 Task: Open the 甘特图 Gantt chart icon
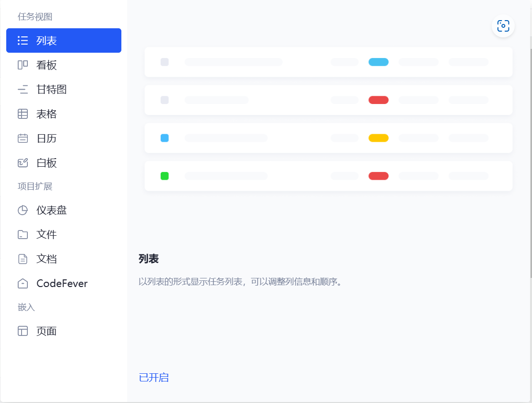23,90
